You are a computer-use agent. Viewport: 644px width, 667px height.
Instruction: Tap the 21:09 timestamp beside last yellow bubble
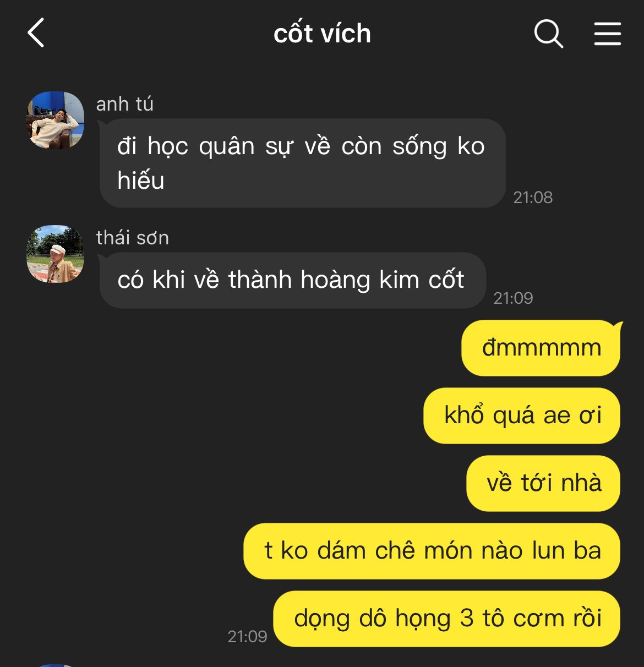(x=247, y=636)
